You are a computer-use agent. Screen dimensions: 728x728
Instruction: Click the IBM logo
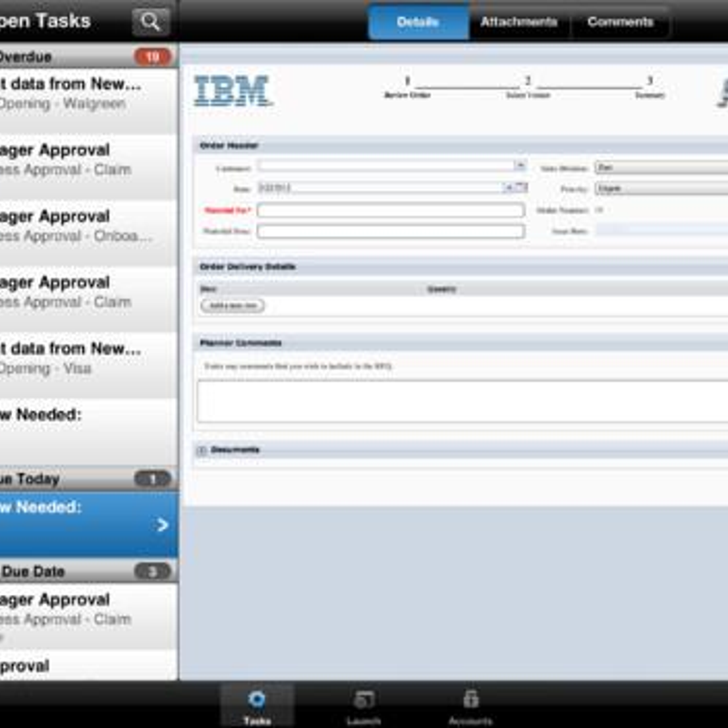tap(233, 91)
